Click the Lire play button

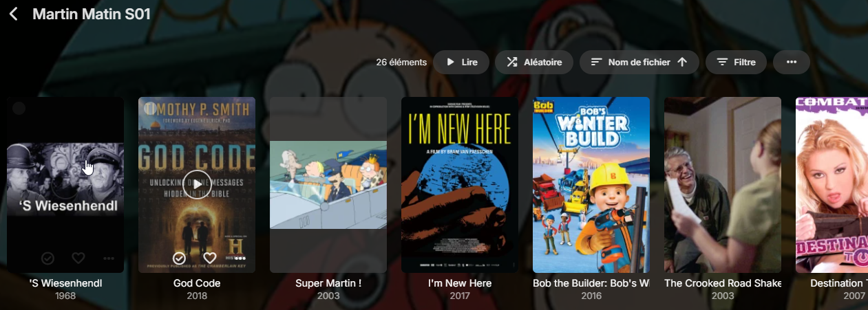pyautogui.click(x=461, y=62)
